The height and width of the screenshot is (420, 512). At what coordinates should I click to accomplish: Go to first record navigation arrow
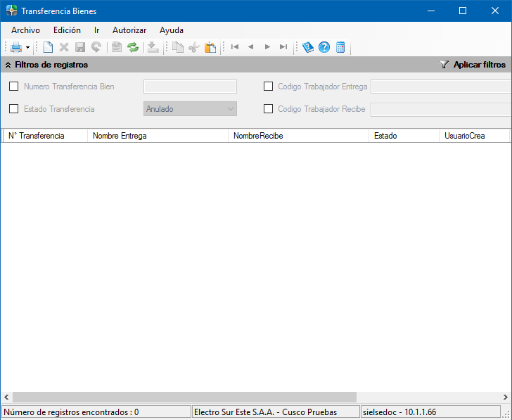coord(235,47)
